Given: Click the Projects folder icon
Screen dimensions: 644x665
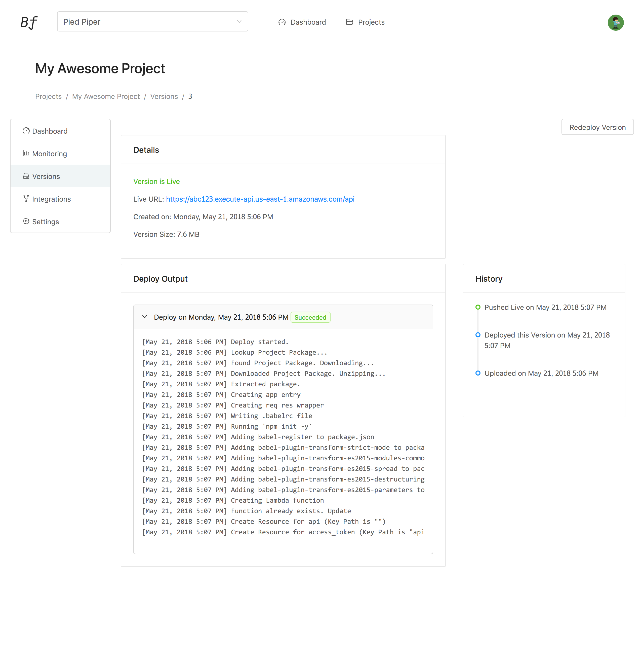Looking at the screenshot, I should coord(349,22).
